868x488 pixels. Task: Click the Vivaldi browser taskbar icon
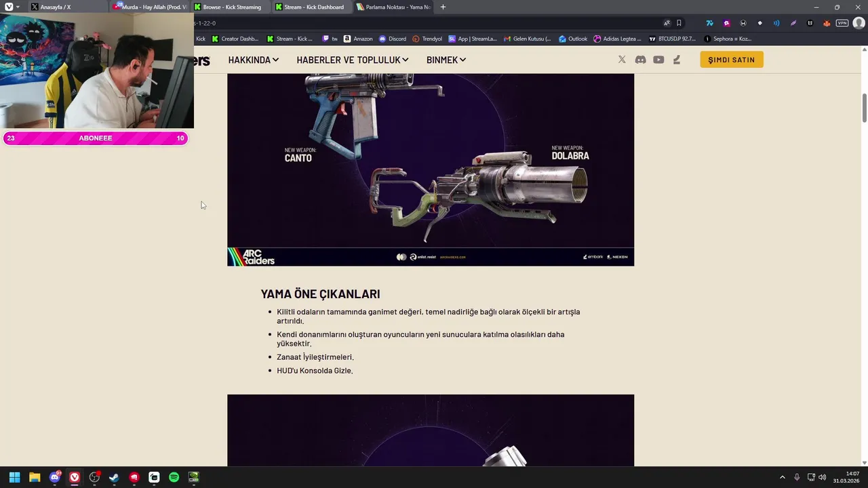(x=75, y=477)
